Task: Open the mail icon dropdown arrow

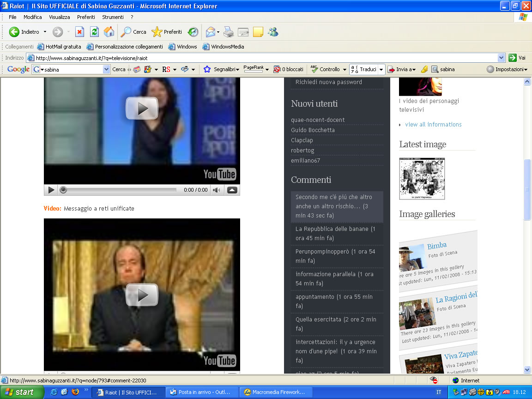Action: [x=218, y=32]
